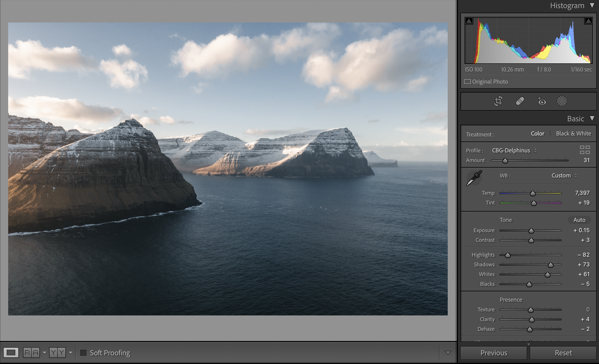Toggle shadow clipping indicator in histogram
Screen dimensions: 599x364
[x=469, y=21]
